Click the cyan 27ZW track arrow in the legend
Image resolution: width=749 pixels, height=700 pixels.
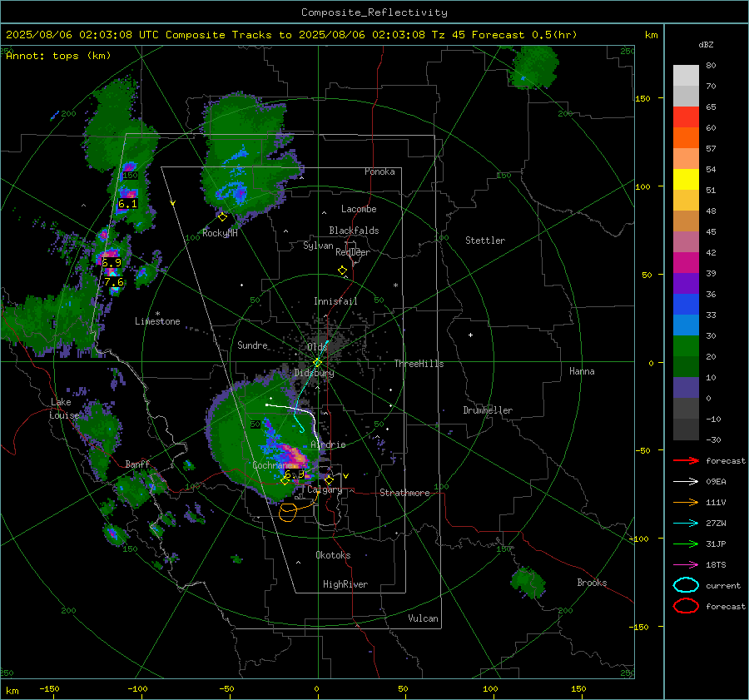pyautogui.click(x=686, y=524)
